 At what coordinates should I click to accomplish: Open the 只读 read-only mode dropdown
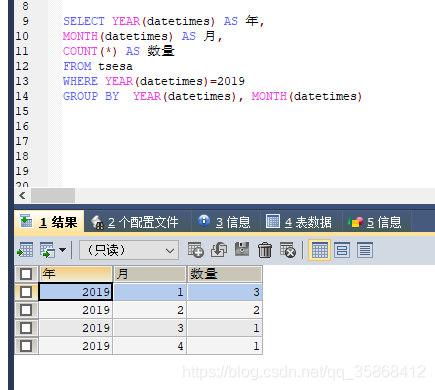129,250
